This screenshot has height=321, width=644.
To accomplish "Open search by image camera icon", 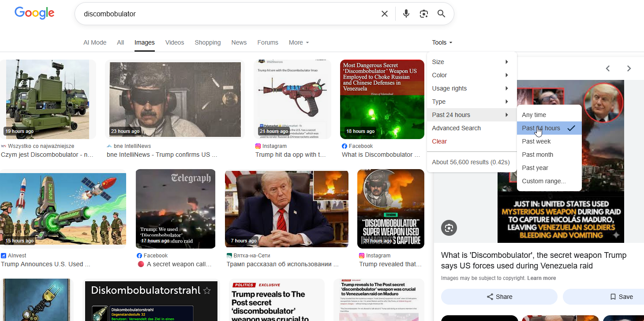I will click(424, 14).
